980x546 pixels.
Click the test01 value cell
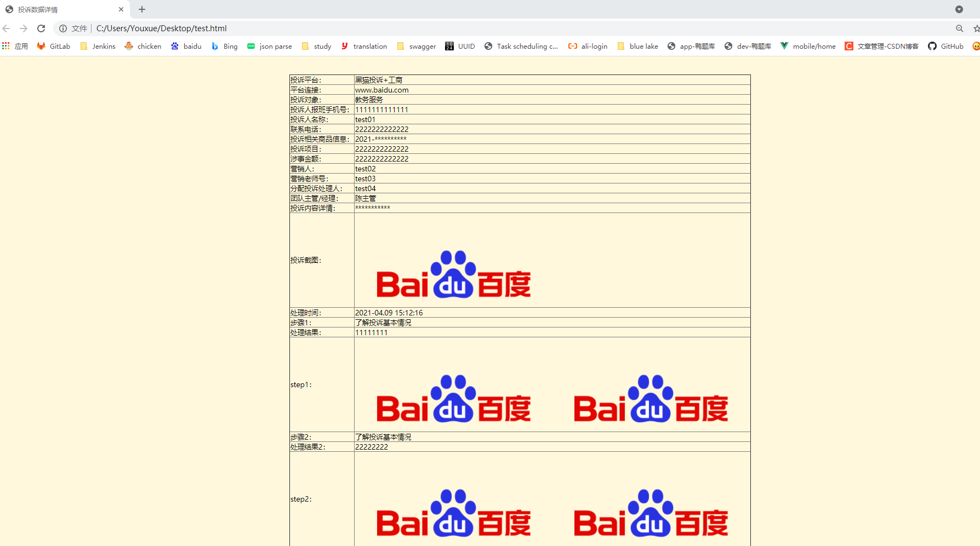(552, 119)
